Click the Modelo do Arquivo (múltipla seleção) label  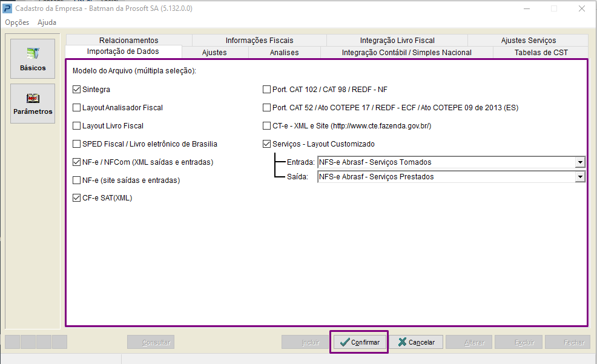pyautogui.click(x=134, y=71)
